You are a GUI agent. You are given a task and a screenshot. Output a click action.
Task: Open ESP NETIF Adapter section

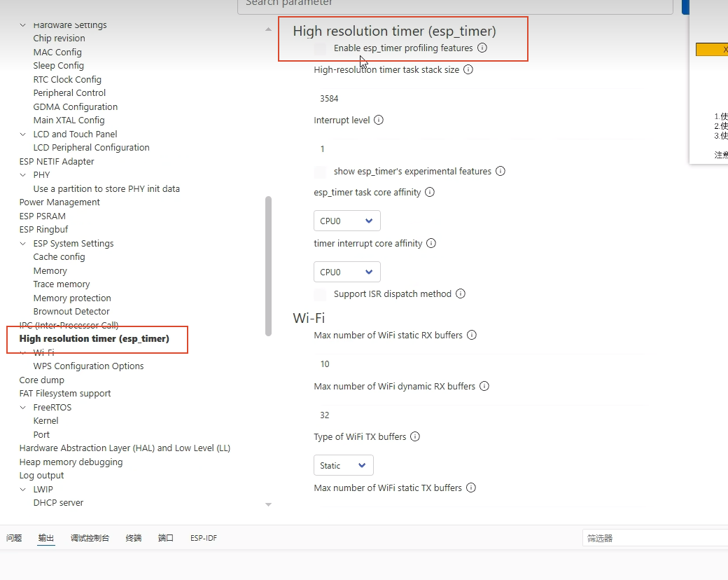click(x=57, y=162)
